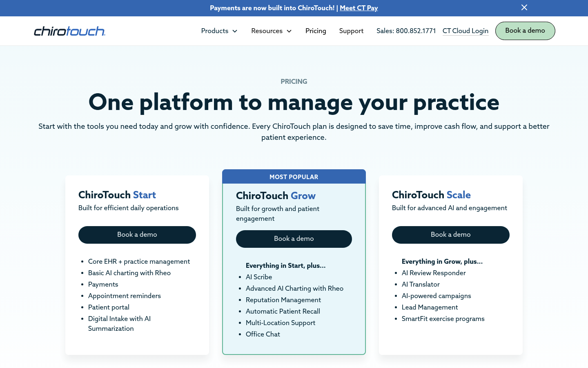Viewport: 588px width, 368px height.
Task: Click 'AI Translator' list item
Action: [x=421, y=284]
